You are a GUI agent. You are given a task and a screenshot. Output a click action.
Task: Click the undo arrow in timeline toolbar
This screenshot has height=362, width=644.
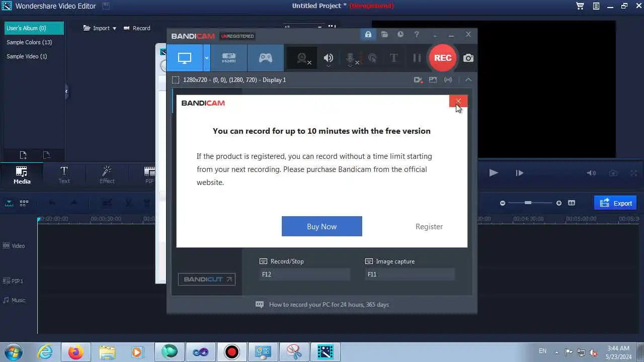pyautogui.click(x=52, y=203)
